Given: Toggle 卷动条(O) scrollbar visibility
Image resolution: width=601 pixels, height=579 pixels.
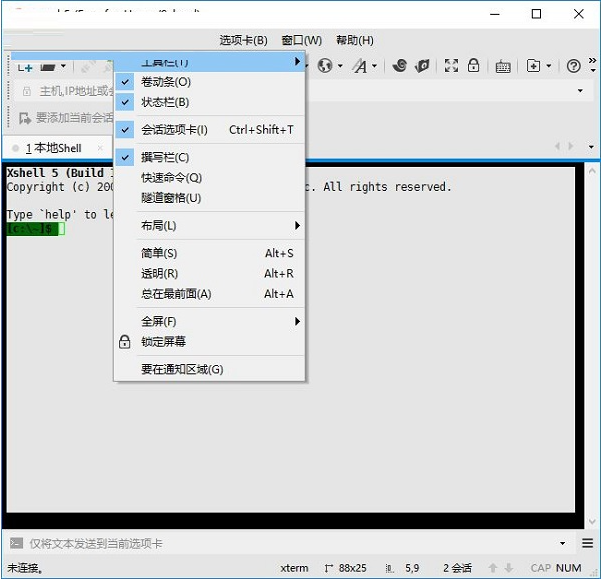Looking at the screenshot, I should click(x=209, y=82).
